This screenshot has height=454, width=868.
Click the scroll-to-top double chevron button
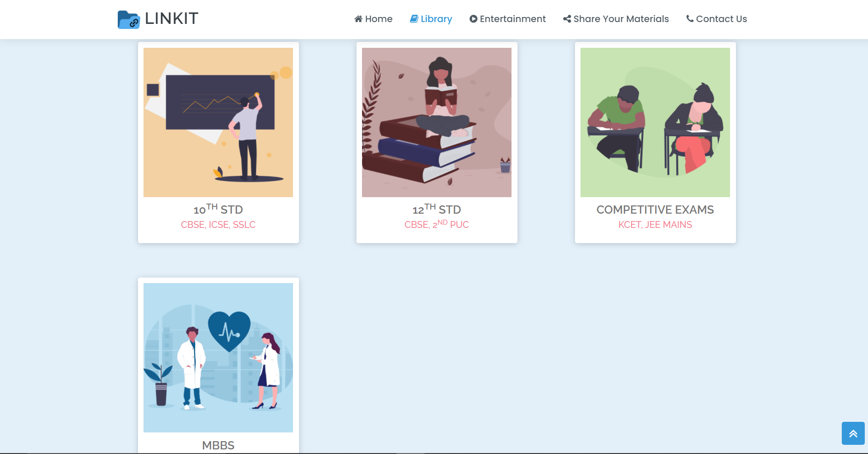tap(853, 433)
